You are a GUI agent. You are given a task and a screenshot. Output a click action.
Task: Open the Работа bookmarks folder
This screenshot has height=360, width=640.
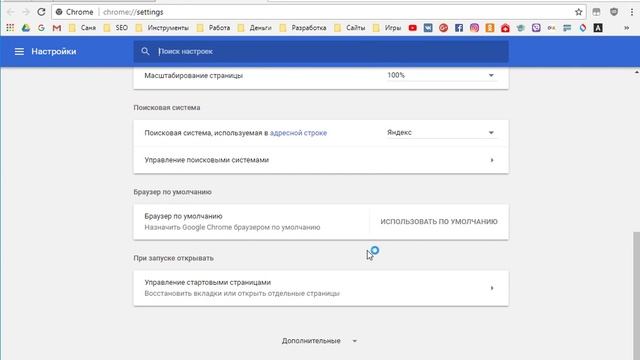(213, 28)
